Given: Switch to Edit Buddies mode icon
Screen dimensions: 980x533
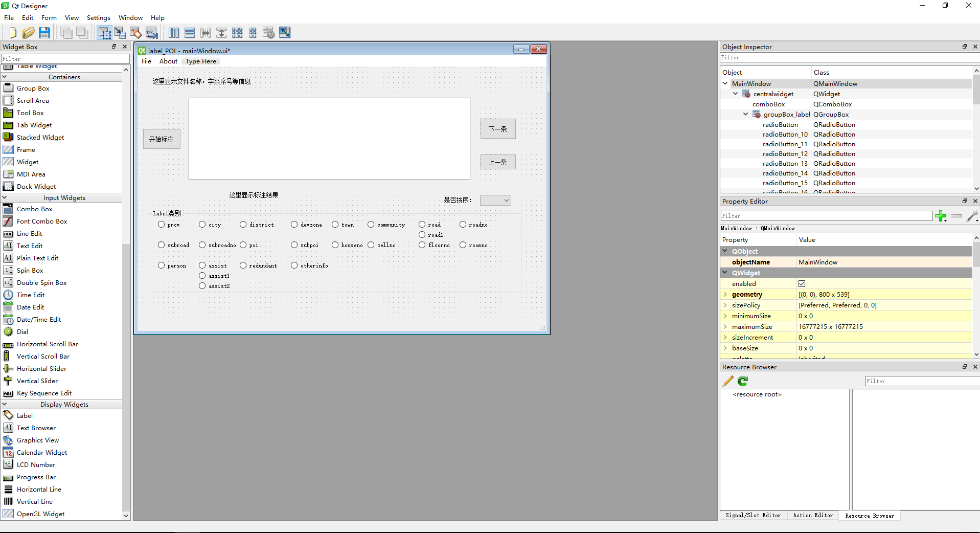Looking at the screenshot, I should coord(136,33).
